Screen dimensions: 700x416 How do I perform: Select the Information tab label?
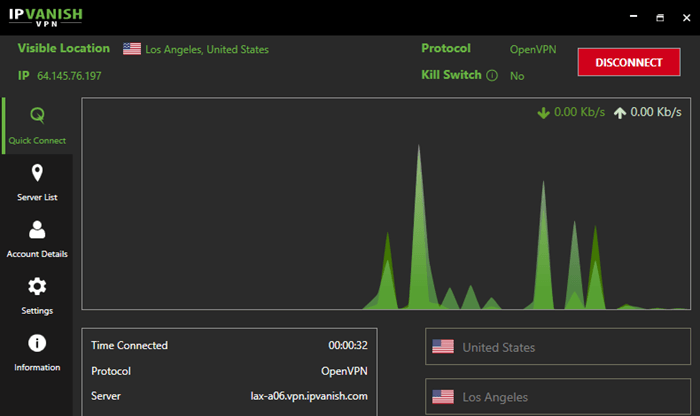[x=37, y=367]
